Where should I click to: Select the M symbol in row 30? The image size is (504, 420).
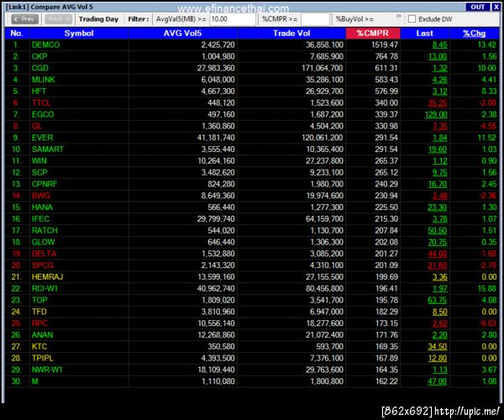pyautogui.click(x=34, y=381)
